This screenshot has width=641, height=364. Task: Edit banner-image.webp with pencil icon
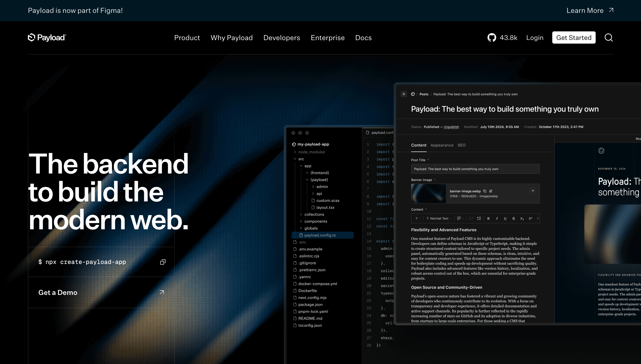(491, 191)
